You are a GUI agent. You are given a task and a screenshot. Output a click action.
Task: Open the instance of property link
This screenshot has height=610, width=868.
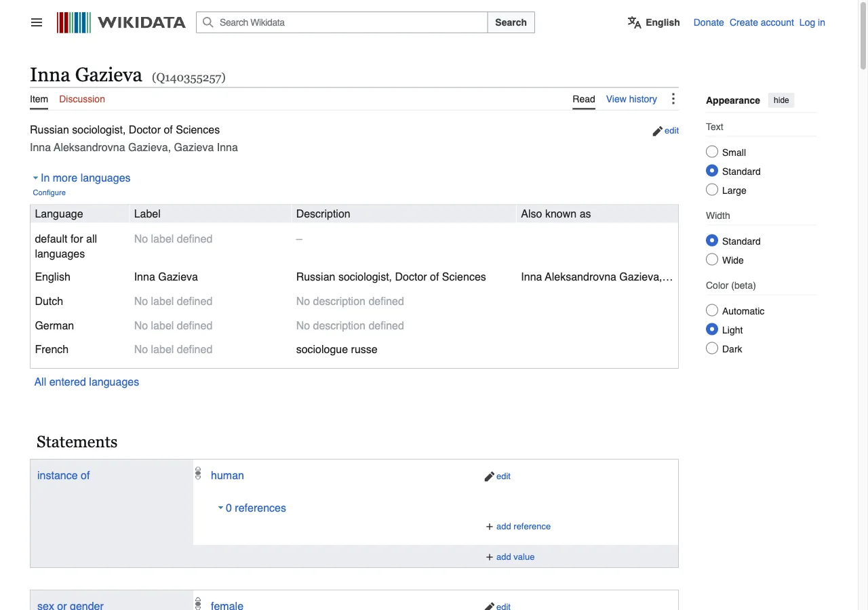[x=63, y=475]
